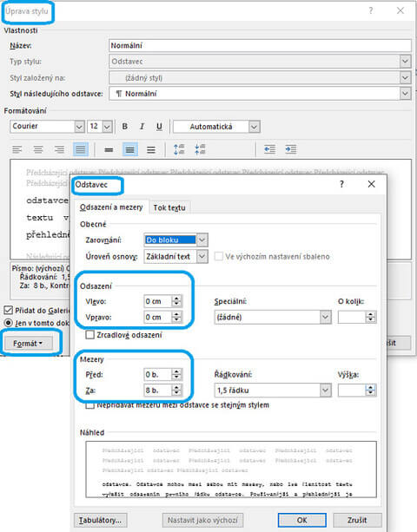Click the Název field containing Normální
This screenshot has height=532, width=417.
[260, 45]
